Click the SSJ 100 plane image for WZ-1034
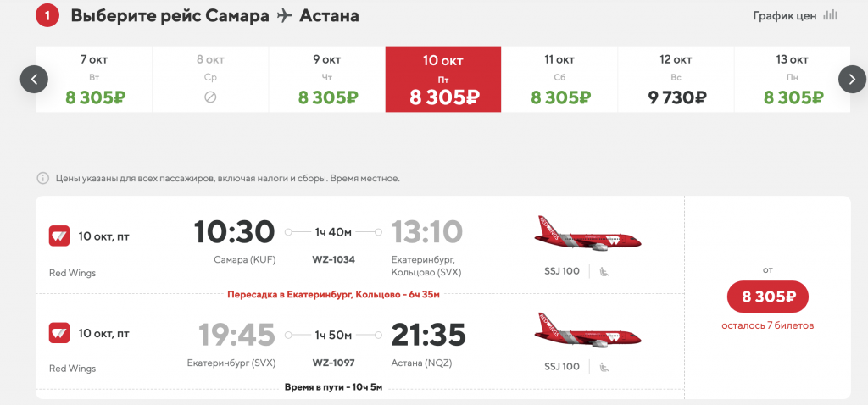 (x=587, y=234)
